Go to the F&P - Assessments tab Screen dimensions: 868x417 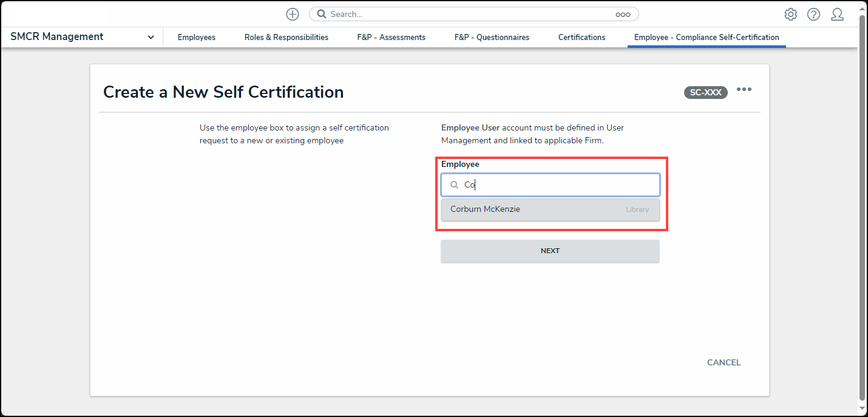pos(391,38)
